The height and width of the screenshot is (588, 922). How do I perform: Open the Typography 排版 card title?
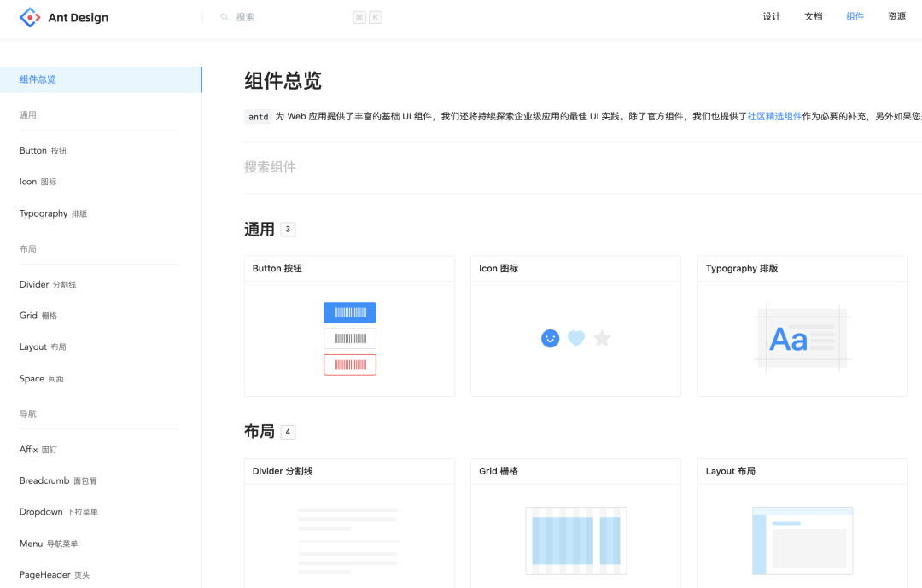click(x=742, y=268)
